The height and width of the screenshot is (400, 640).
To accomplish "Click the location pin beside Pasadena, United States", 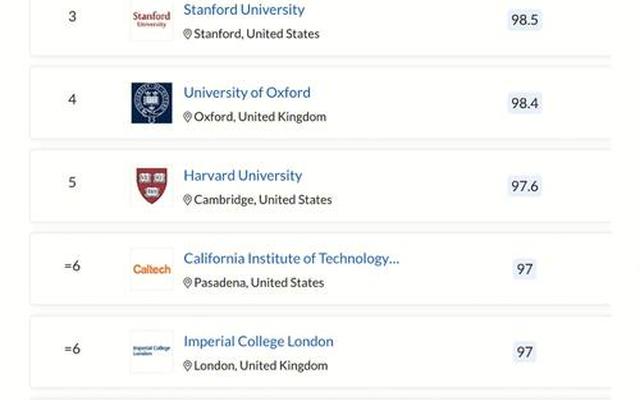I will (x=187, y=283).
